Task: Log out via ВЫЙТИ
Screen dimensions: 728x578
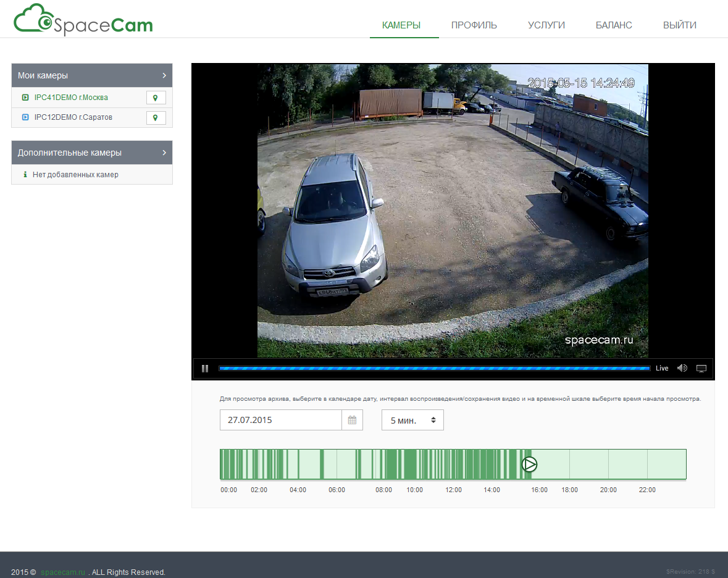Action: point(680,25)
